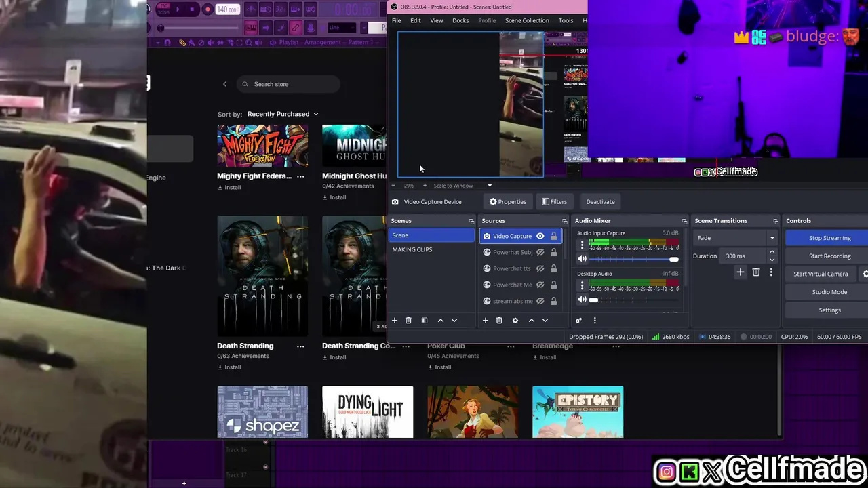Pop out the Audio Mixer dock
Image resolution: width=868 pixels, height=488 pixels.
tap(684, 221)
